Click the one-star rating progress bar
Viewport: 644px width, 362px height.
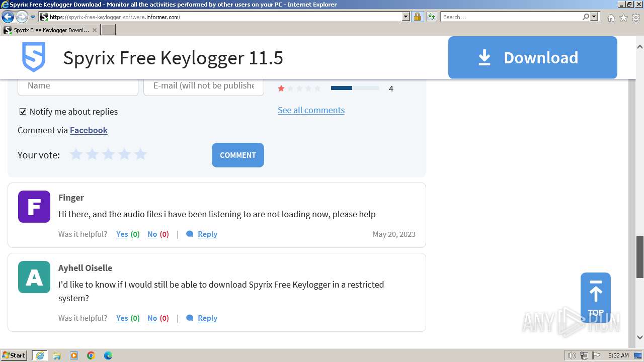coord(355,88)
